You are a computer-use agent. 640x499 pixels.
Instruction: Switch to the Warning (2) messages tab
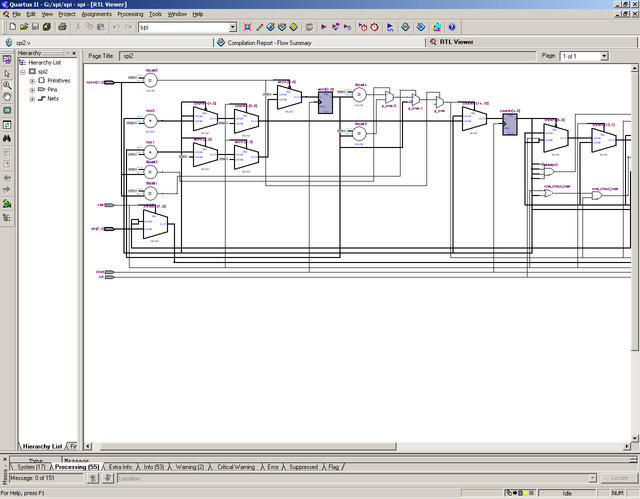click(189, 467)
